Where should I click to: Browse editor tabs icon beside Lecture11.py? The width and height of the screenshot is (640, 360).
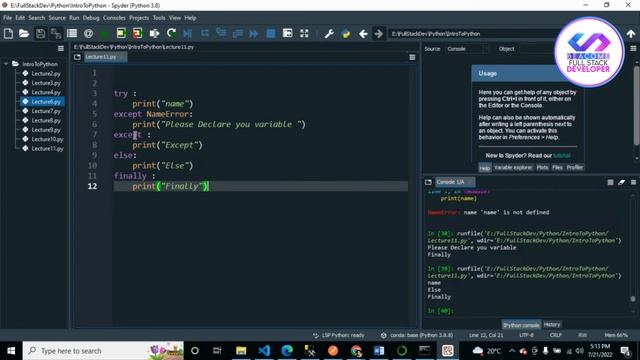77,57
